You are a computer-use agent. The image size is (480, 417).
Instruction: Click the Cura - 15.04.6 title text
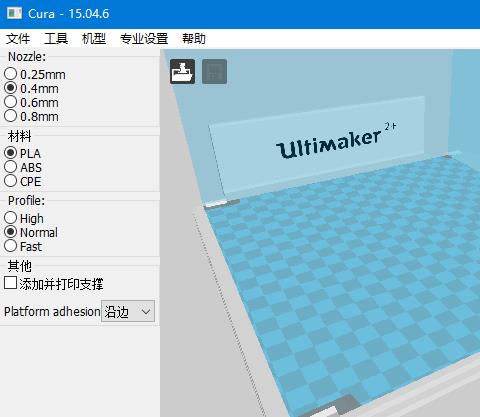click(x=68, y=14)
